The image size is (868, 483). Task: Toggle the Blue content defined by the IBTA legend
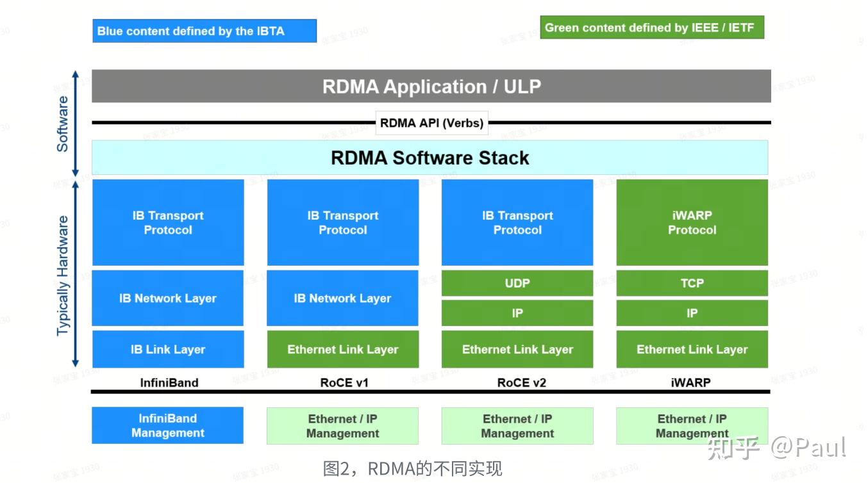(204, 30)
